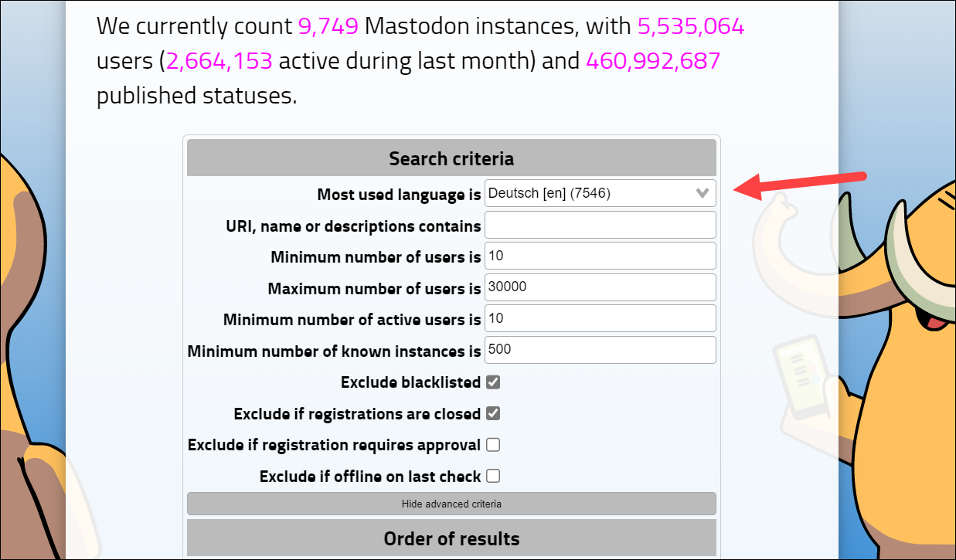Uncheck the Exclude blacklisted checkbox
This screenshot has height=560, width=956.
pos(493,382)
